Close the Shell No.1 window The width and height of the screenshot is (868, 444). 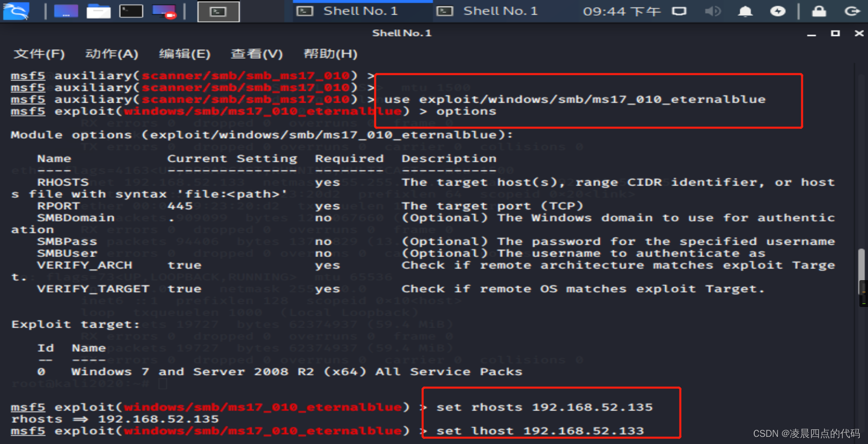[859, 33]
